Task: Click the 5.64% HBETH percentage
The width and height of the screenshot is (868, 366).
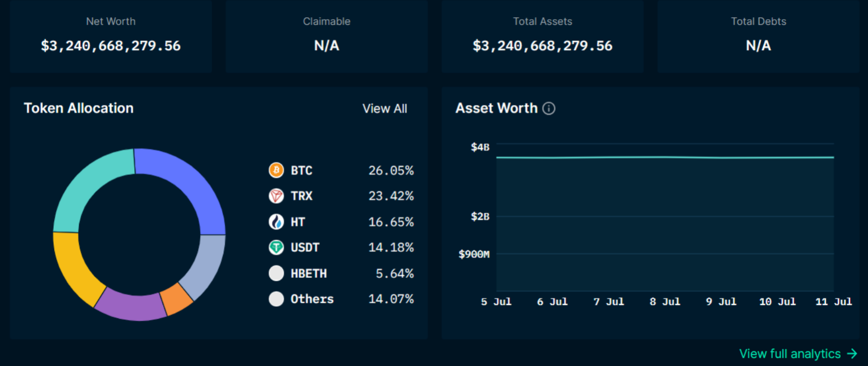Action: pos(394,273)
